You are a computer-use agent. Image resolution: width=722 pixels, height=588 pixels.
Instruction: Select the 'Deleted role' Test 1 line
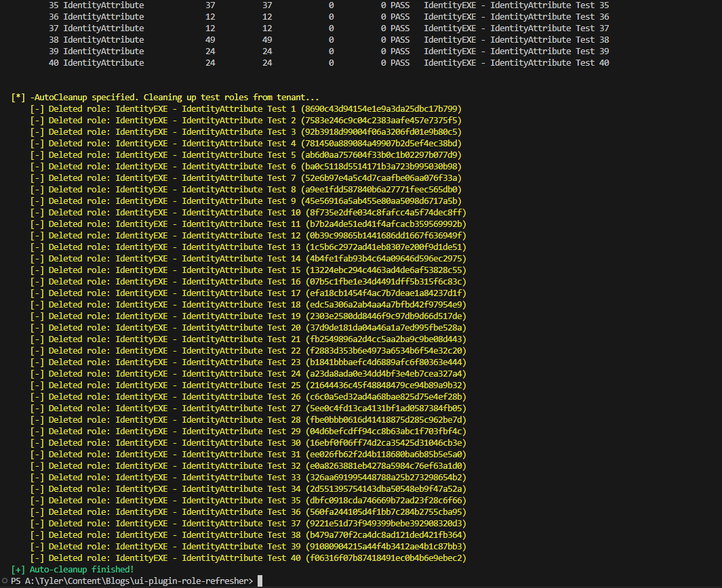click(246, 109)
